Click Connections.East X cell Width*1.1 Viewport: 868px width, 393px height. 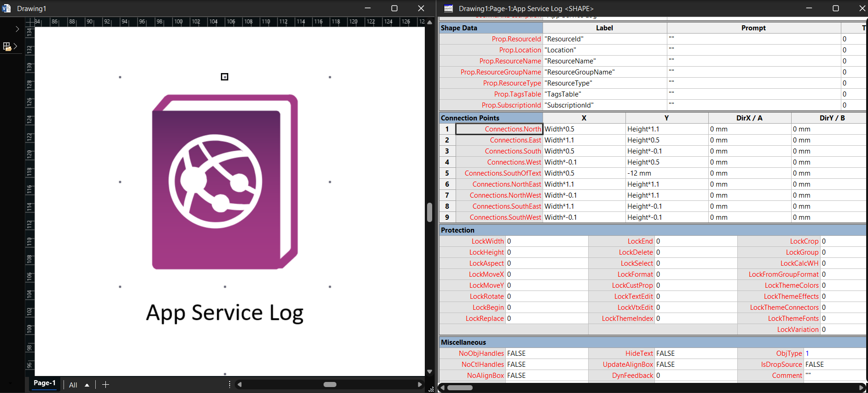[x=584, y=140]
